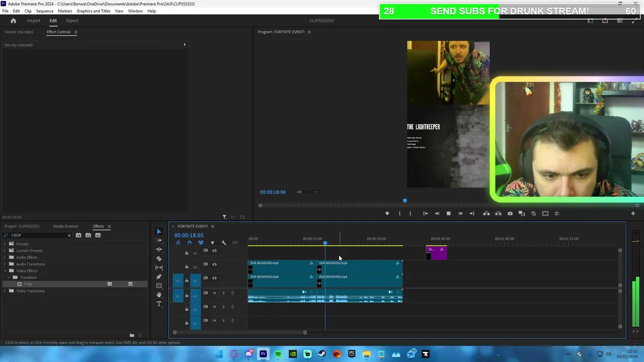The height and width of the screenshot is (362, 644).
Task: Expand the Lumetri Presets folder
Action: click(x=5, y=250)
